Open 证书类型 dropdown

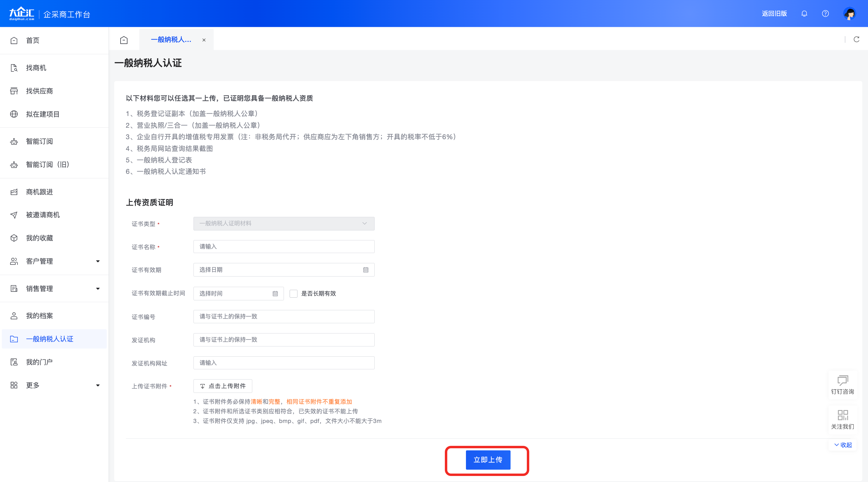(284, 224)
